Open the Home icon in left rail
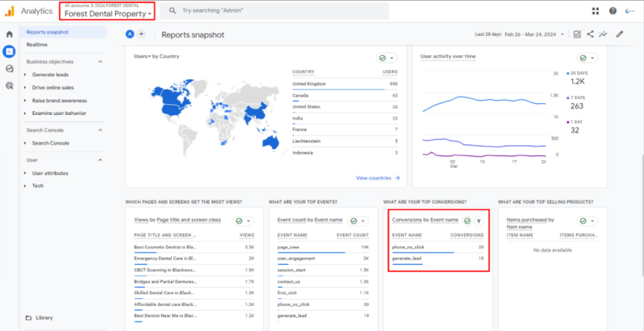 coord(9,34)
